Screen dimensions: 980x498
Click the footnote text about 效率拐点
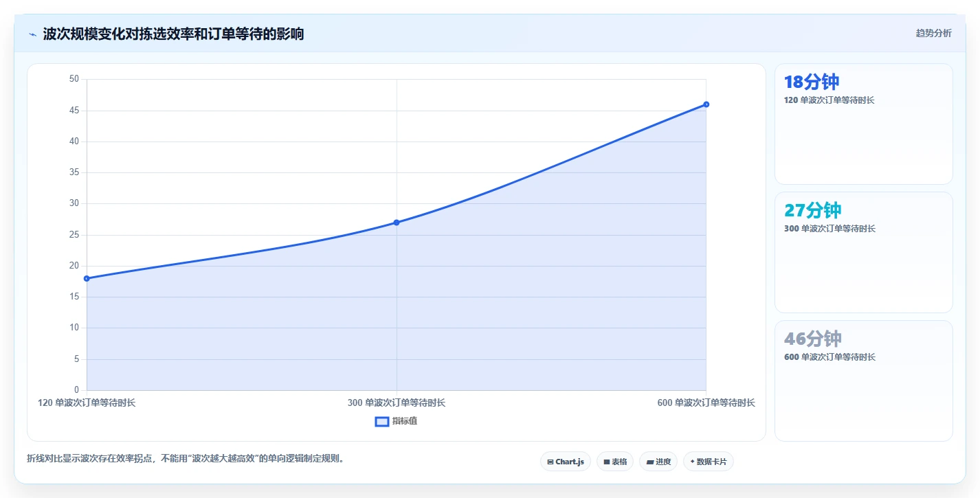[x=185, y=458]
